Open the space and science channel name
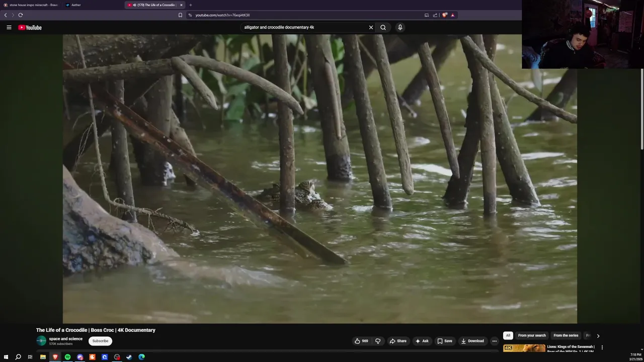The height and width of the screenshot is (362, 644). point(65,339)
